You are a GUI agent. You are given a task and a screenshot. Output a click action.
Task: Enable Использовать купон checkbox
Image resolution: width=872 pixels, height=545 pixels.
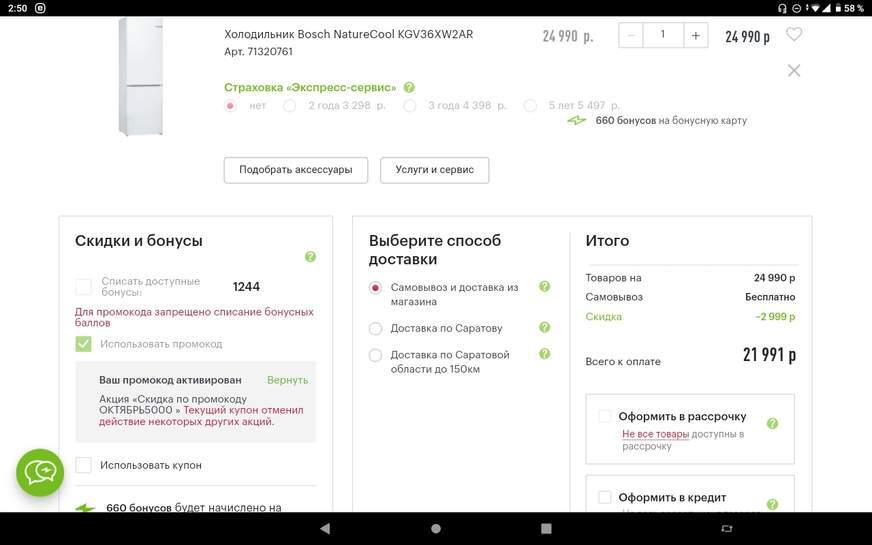[x=84, y=465]
